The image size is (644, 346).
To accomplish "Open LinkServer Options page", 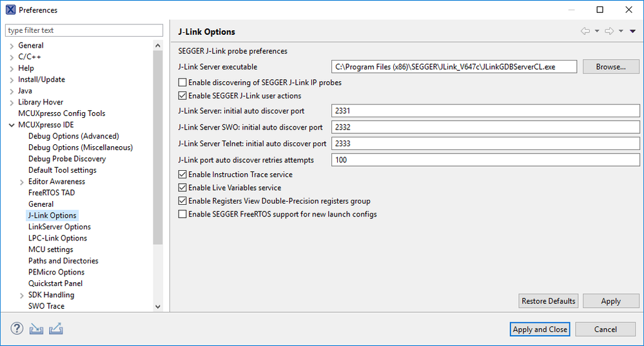I will (x=59, y=227).
